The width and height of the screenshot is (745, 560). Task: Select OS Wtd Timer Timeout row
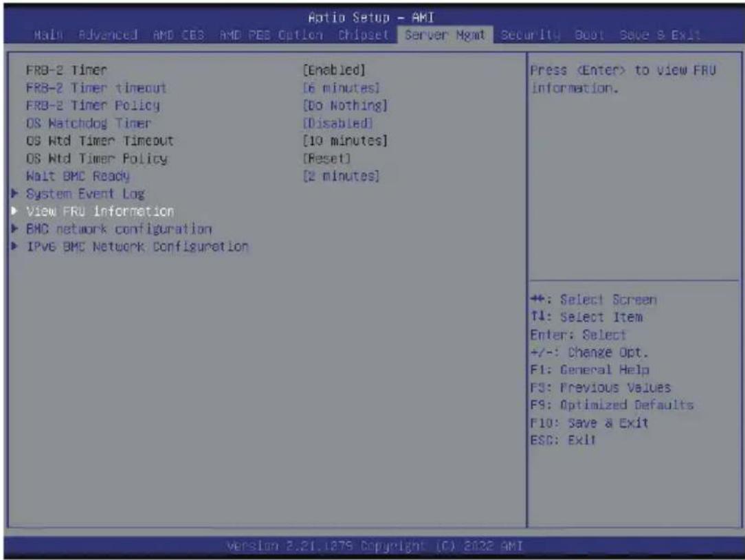click(100, 141)
